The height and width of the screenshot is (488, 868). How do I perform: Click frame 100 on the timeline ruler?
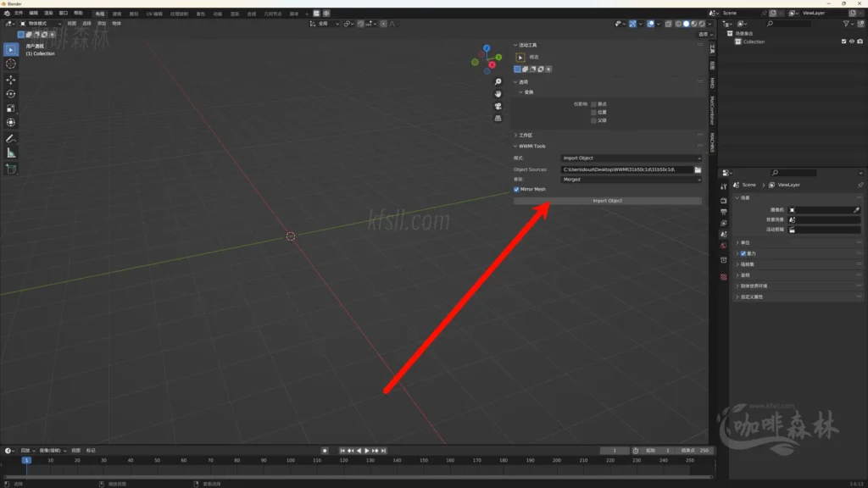pyautogui.click(x=290, y=460)
